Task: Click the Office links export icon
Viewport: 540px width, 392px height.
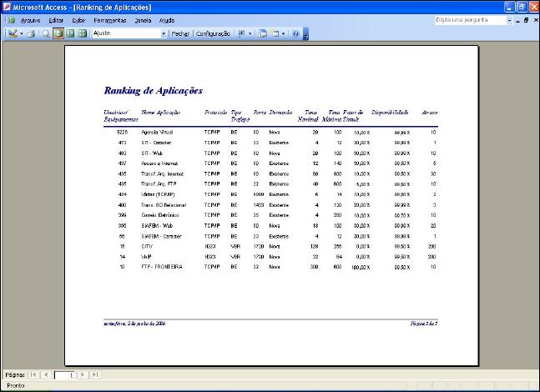Action: 242,33
